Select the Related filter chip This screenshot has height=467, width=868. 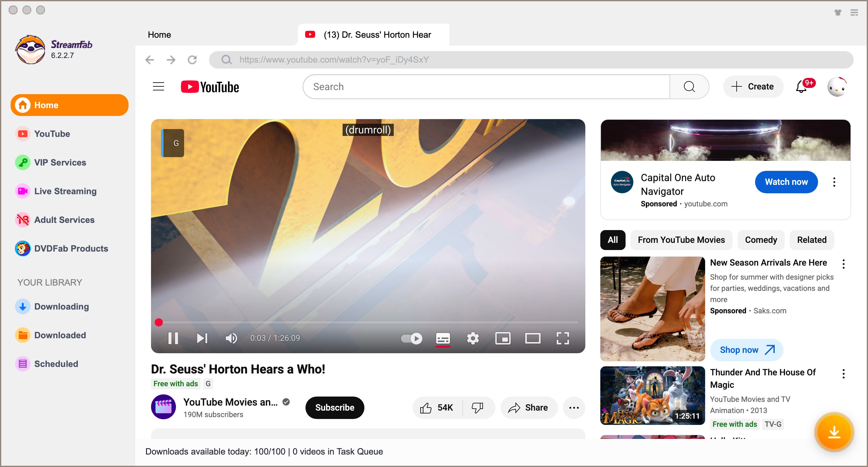tap(812, 240)
